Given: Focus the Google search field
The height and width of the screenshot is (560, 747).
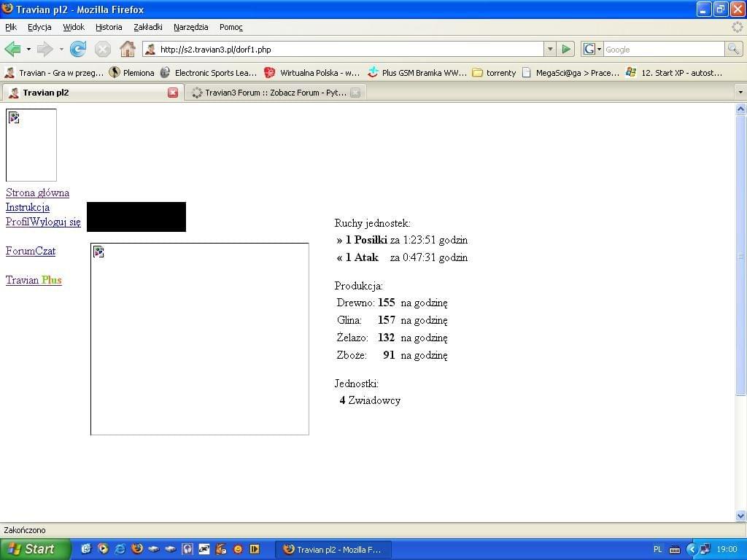Looking at the screenshot, I should (664, 49).
